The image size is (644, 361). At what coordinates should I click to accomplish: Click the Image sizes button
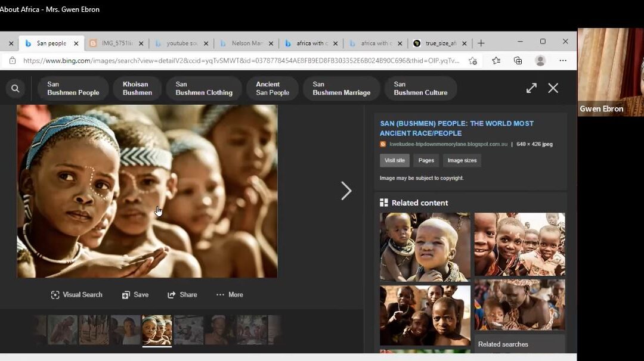[462, 160]
